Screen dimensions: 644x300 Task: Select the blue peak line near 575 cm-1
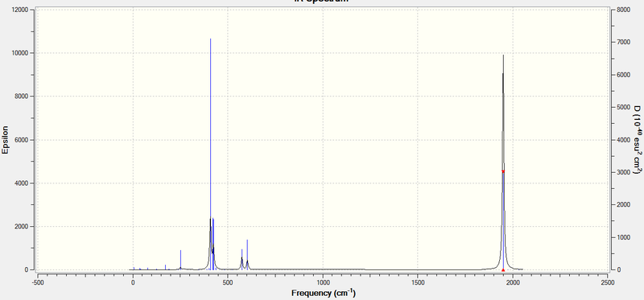242,259
